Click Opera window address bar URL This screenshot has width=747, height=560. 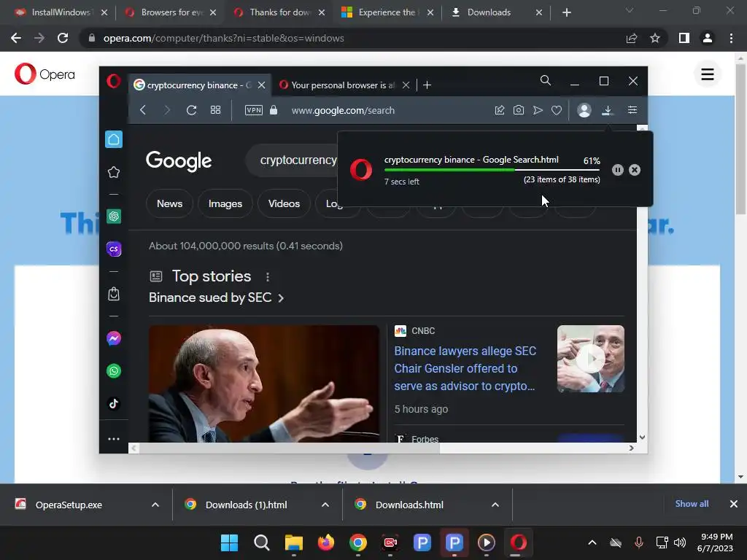click(343, 111)
